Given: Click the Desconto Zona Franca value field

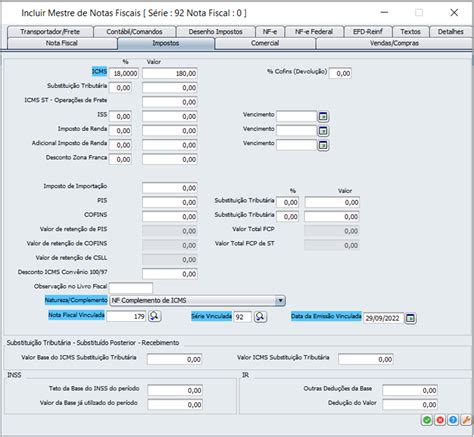Looking at the screenshot, I should tap(170, 159).
